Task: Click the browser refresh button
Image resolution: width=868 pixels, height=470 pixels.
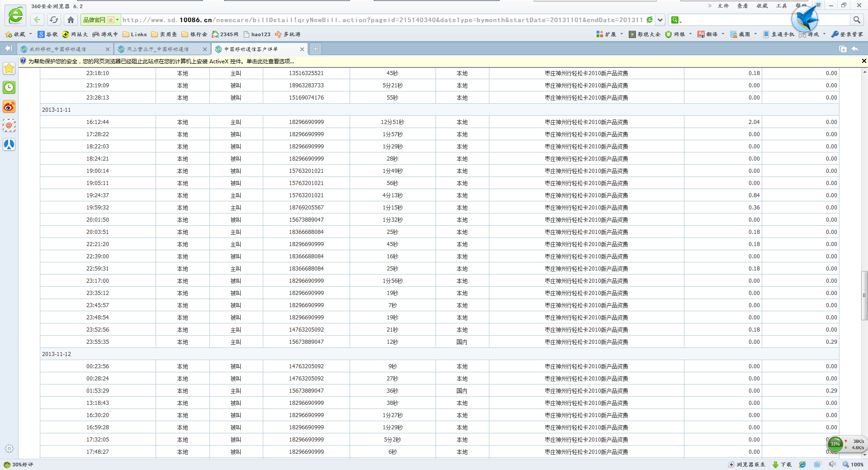Action: click(x=54, y=20)
